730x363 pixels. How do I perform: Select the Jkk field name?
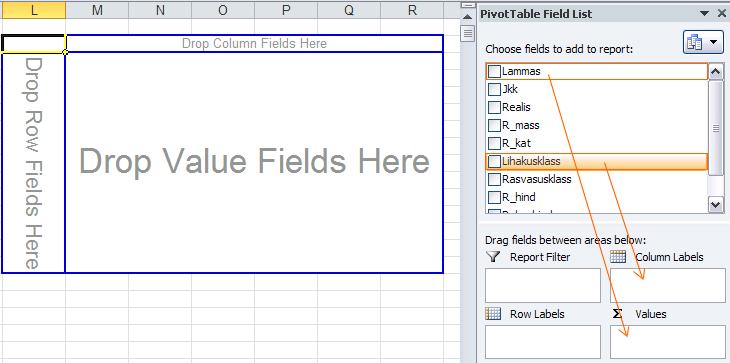pos(510,89)
